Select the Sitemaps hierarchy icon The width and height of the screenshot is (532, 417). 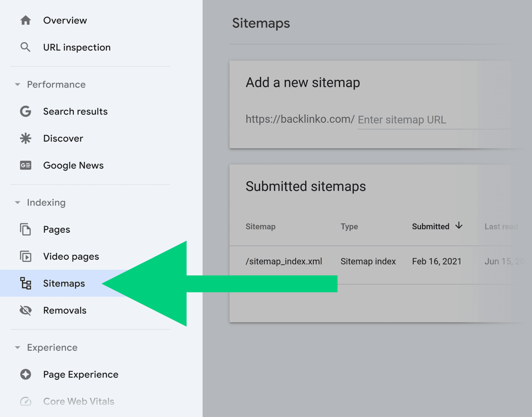[x=26, y=284]
